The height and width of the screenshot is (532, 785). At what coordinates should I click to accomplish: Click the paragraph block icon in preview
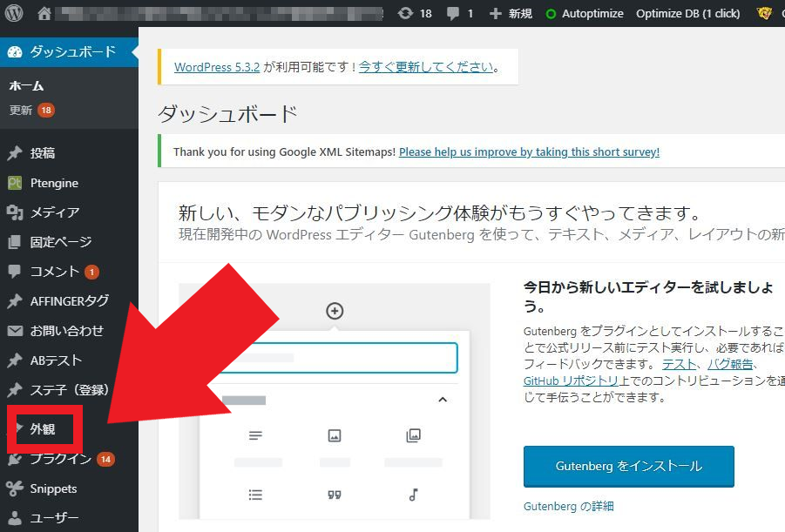click(x=255, y=435)
